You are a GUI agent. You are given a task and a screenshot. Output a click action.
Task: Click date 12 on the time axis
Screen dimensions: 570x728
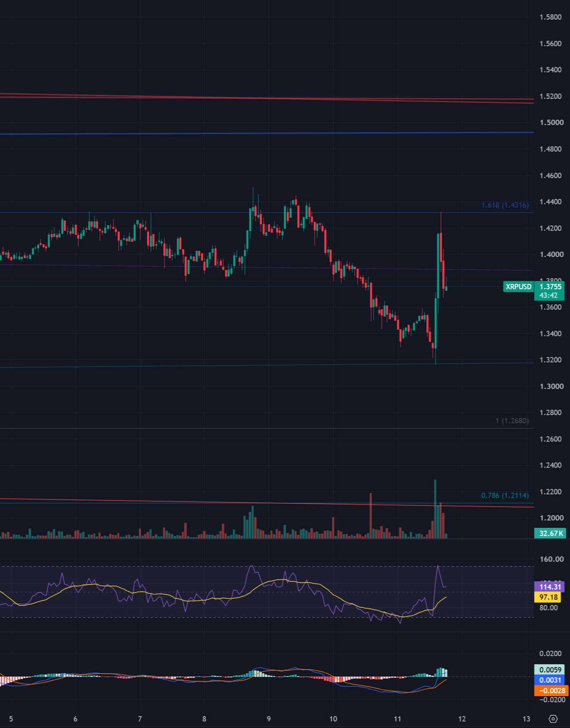tap(462, 719)
